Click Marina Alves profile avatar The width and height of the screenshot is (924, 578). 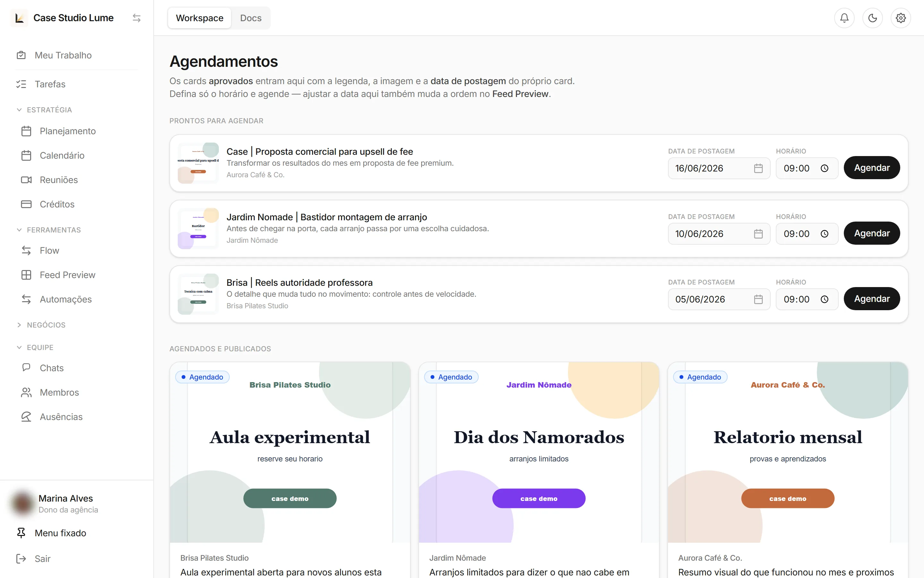pos(22,504)
